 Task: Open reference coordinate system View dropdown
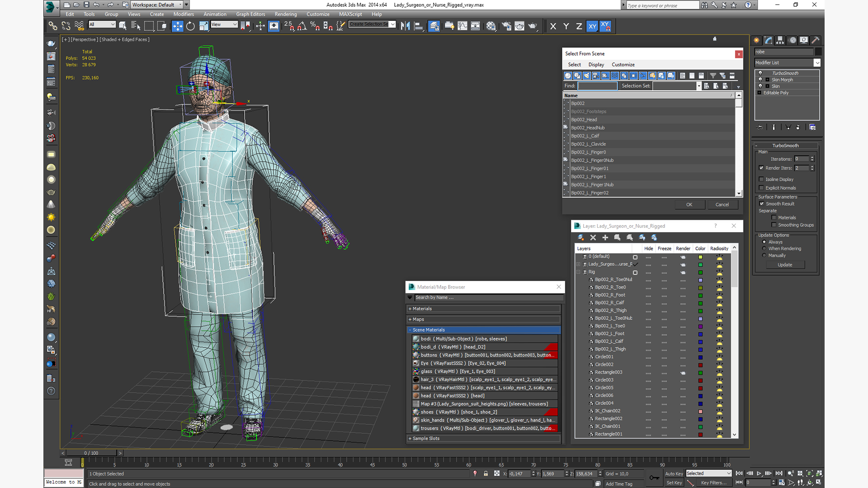tap(224, 24)
